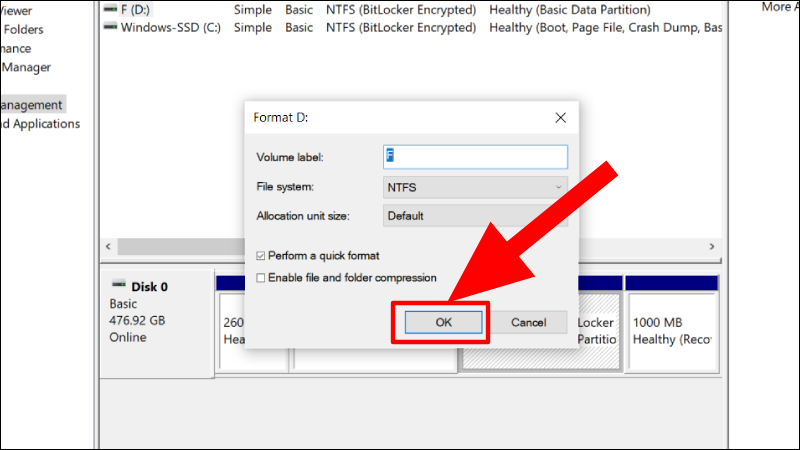Click the Volume label text field
This screenshot has height=450, width=800.
[x=475, y=157]
